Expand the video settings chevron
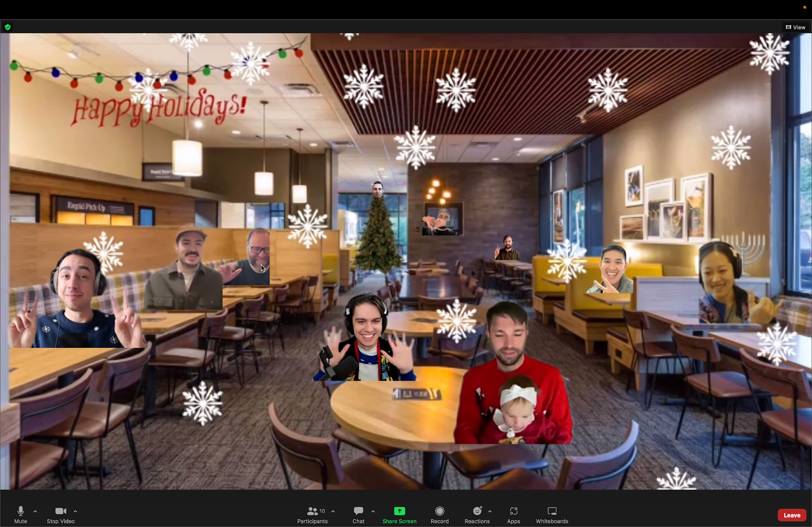The image size is (812, 527). pyautogui.click(x=75, y=511)
